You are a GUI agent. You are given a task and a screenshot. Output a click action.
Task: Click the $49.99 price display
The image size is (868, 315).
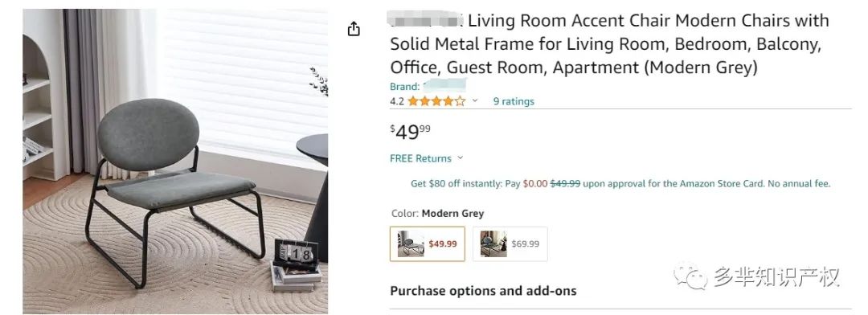point(410,133)
